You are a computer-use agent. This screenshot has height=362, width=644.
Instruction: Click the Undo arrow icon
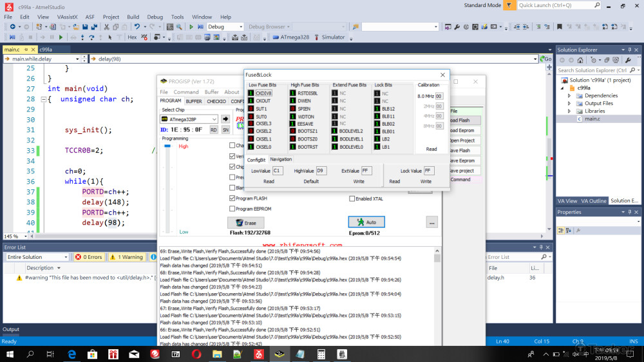tap(137, 27)
